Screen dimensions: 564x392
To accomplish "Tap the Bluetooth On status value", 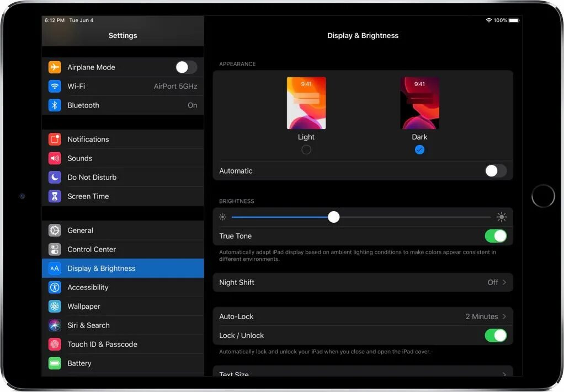I will point(193,105).
